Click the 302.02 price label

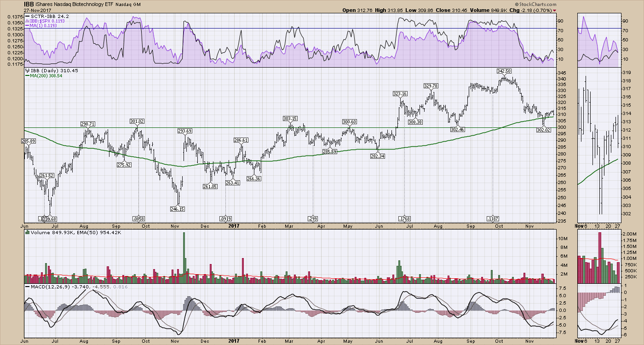[543, 131]
